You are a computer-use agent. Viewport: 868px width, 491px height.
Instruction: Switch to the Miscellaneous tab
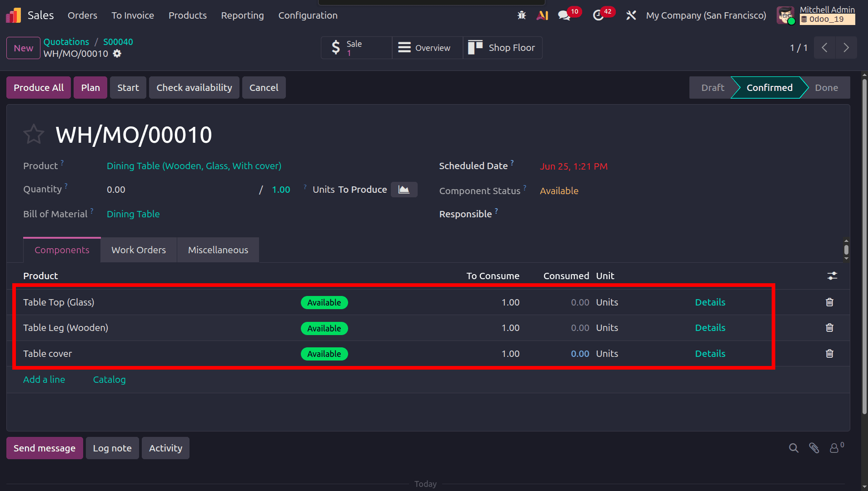(218, 250)
